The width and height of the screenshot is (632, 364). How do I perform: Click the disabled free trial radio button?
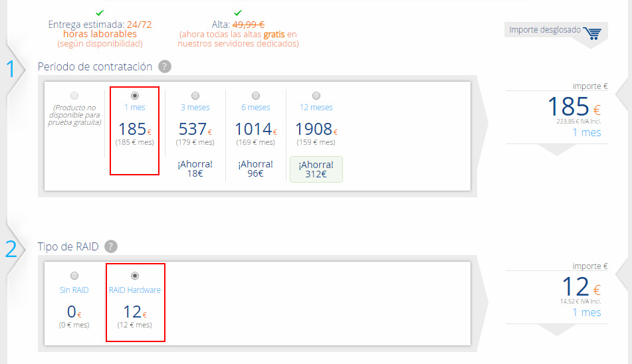(x=74, y=96)
